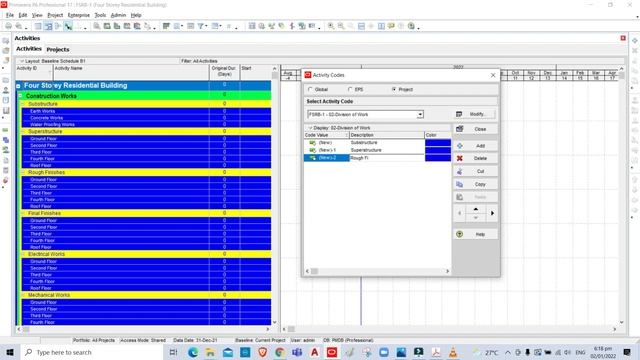Click the Add plus icon in dialog

pos(460,146)
